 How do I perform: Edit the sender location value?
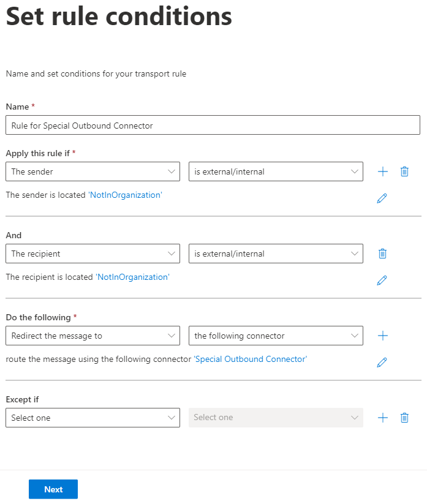tap(382, 198)
